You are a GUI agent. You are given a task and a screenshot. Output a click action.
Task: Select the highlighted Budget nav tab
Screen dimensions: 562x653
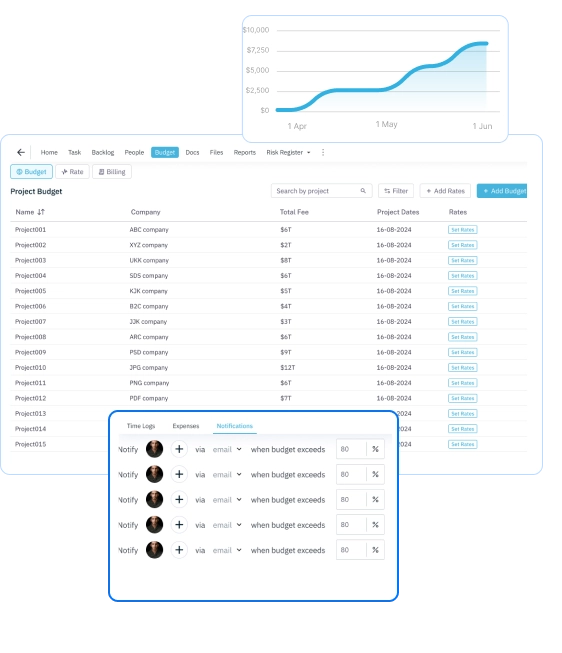(x=165, y=152)
